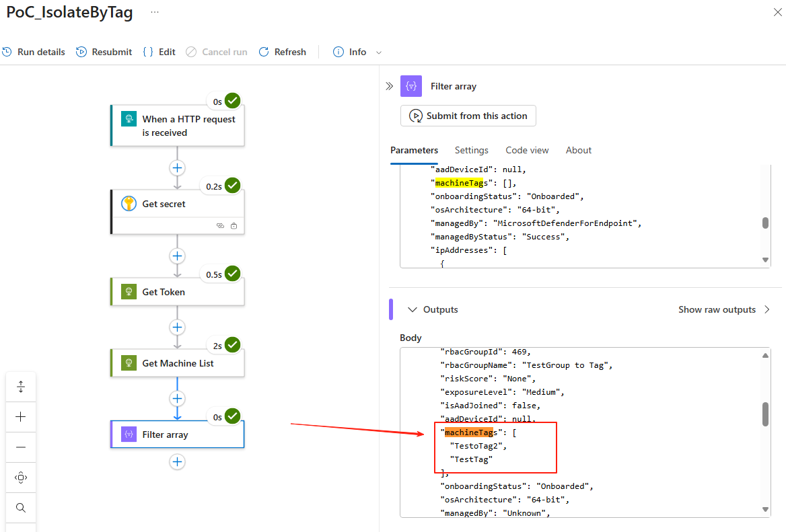
Task: Expand the Info dropdown chevron
Action: point(378,52)
